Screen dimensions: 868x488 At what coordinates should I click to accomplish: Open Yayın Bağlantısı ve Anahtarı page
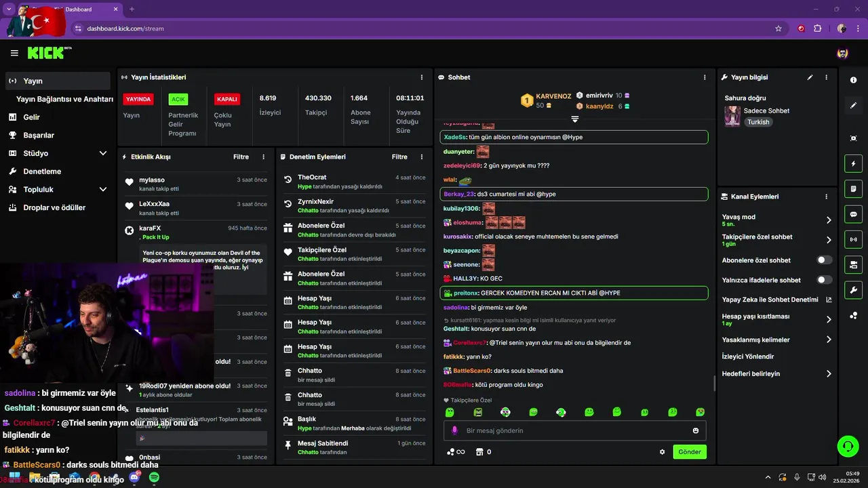[64, 99]
